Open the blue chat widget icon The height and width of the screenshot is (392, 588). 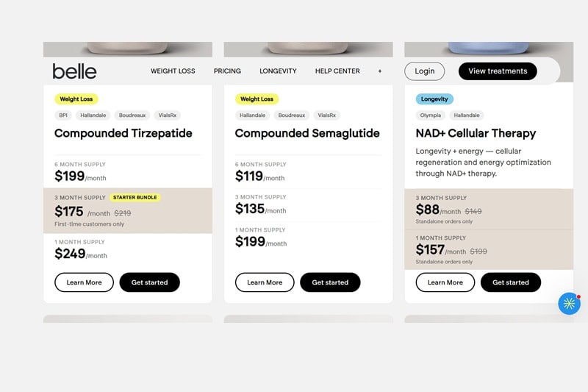569,303
